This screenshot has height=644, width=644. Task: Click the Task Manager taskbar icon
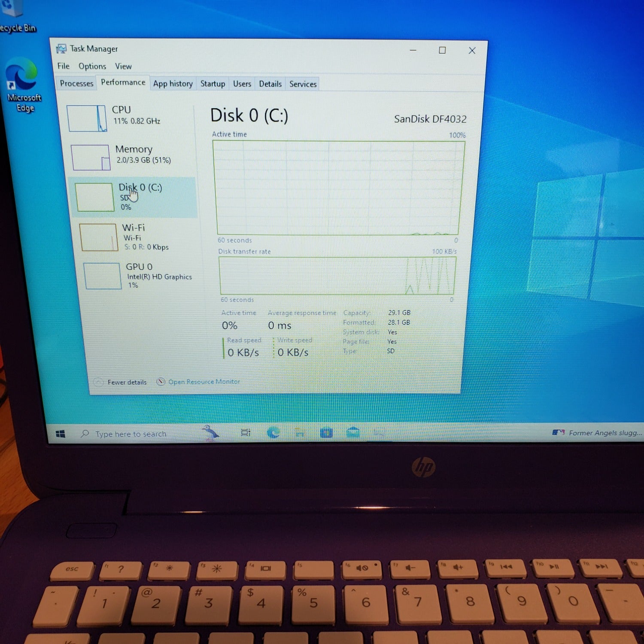pyautogui.click(x=379, y=433)
